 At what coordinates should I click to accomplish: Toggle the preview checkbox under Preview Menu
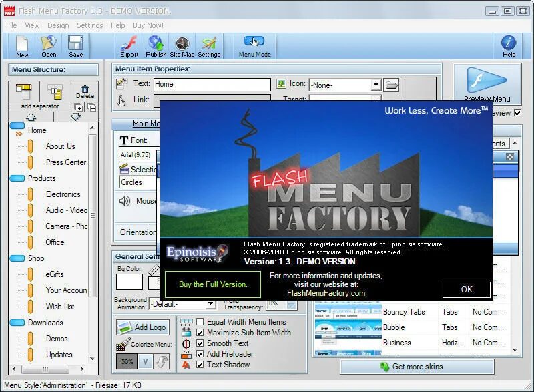(x=518, y=113)
